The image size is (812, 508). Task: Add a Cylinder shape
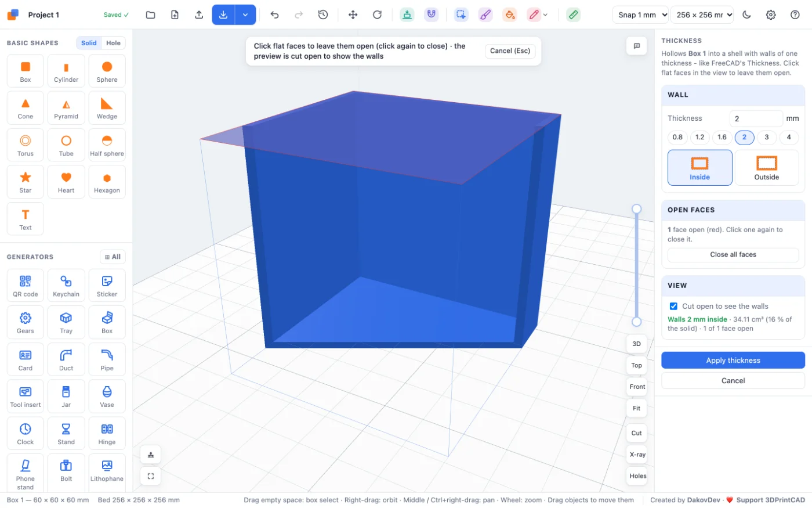[66, 71]
